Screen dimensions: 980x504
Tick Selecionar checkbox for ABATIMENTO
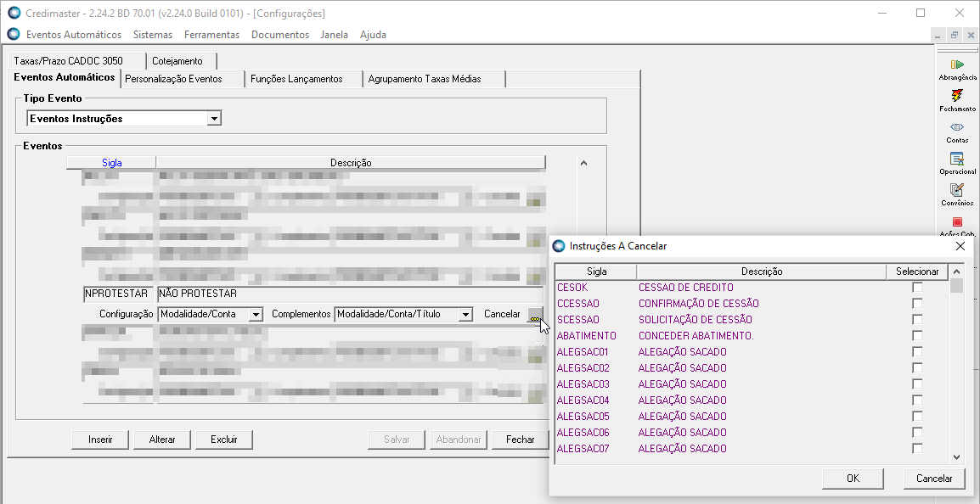pyautogui.click(x=917, y=336)
